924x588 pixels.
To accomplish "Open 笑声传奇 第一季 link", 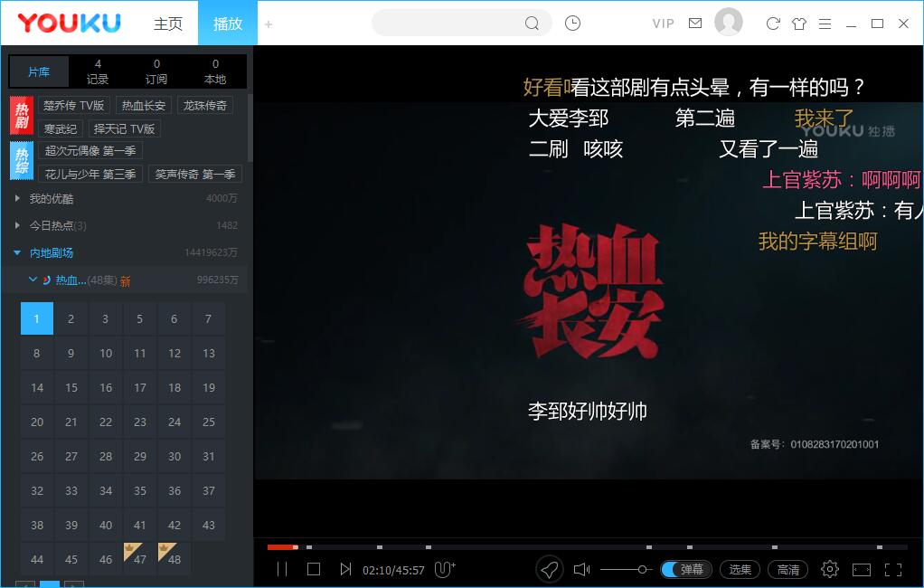I will click(x=195, y=174).
